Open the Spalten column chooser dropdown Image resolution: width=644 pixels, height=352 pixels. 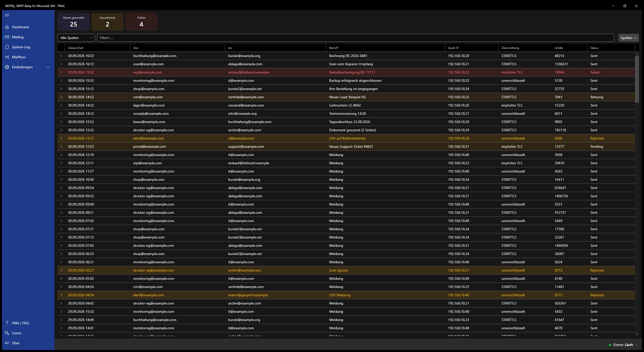(628, 38)
